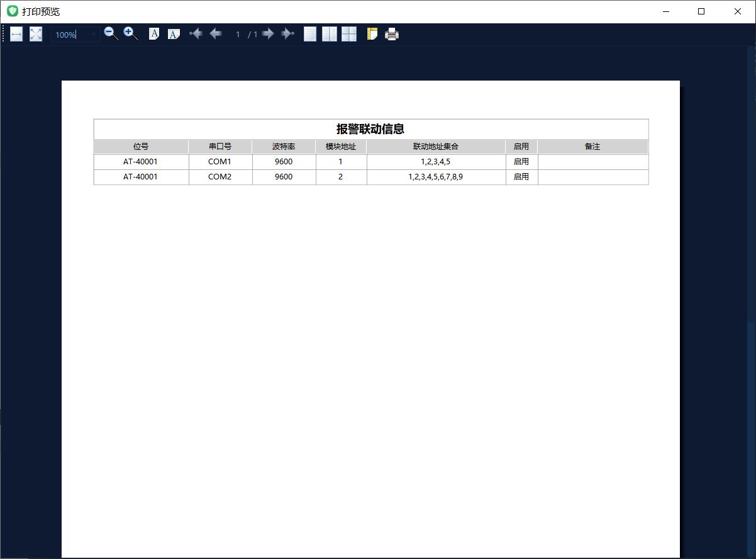Show two pages side by side

tap(330, 34)
